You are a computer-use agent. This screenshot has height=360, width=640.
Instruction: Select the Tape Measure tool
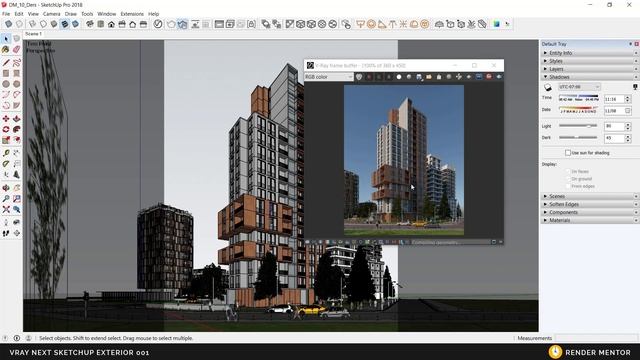[6, 153]
